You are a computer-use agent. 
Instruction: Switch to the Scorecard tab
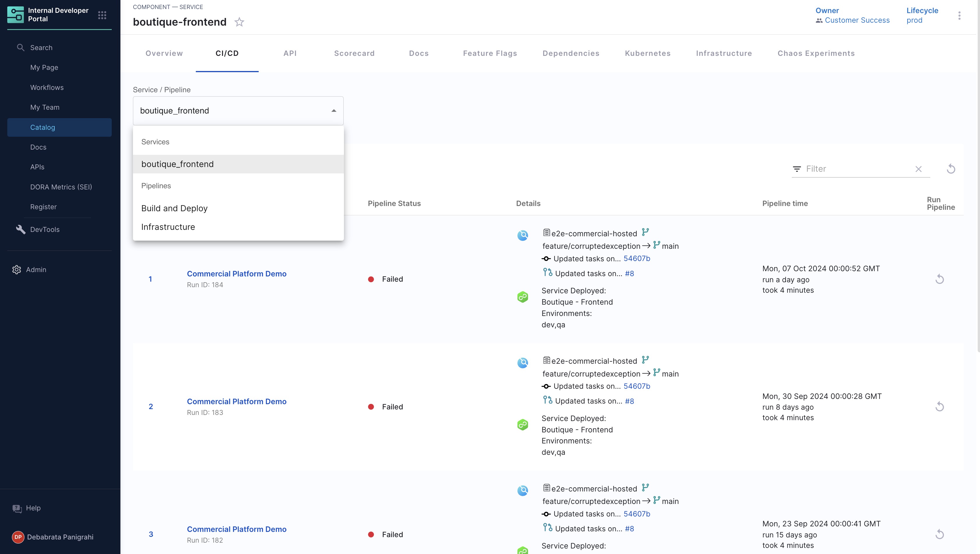coord(354,53)
